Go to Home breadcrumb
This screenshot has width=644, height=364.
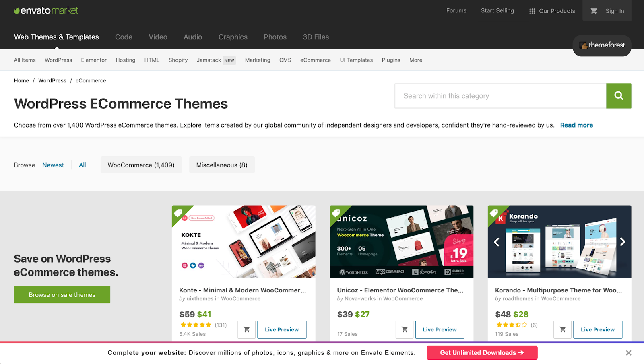pyautogui.click(x=21, y=80)
